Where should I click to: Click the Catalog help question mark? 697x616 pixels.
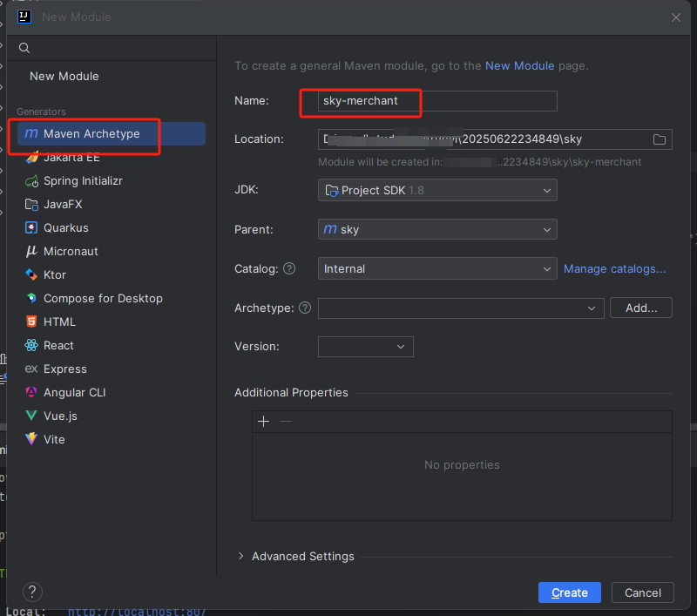coord(289,269)
